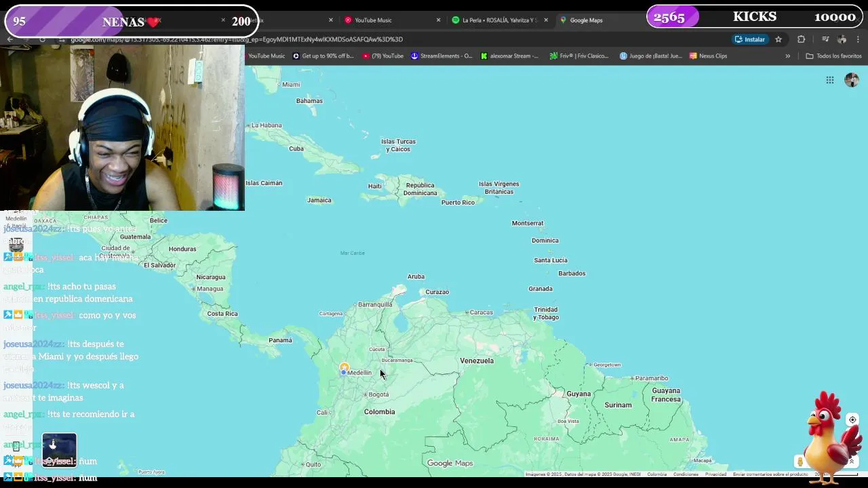868x488 pixels.
Task: Click the Medellín location marker
Action: pos(344,368)
